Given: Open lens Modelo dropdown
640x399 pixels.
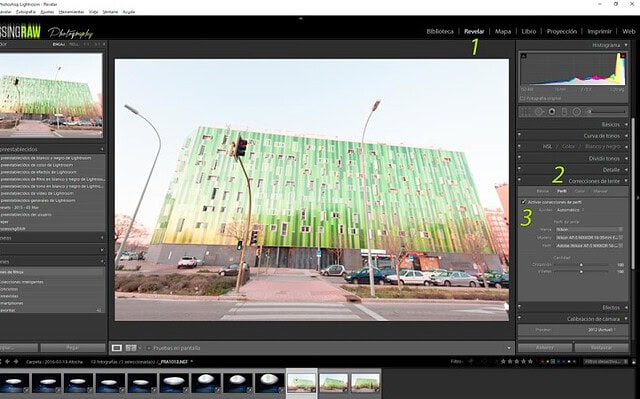Looking at the screenshot, I should (x=589, y=237).
